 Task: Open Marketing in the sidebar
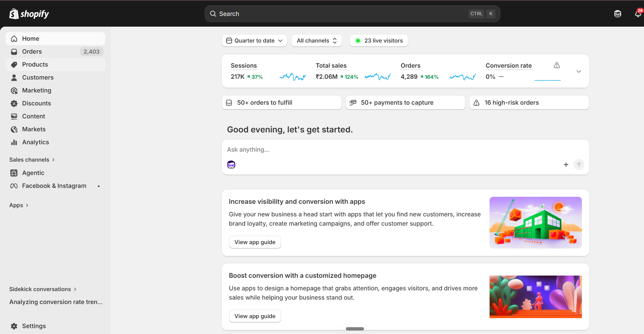click(55, 90)
